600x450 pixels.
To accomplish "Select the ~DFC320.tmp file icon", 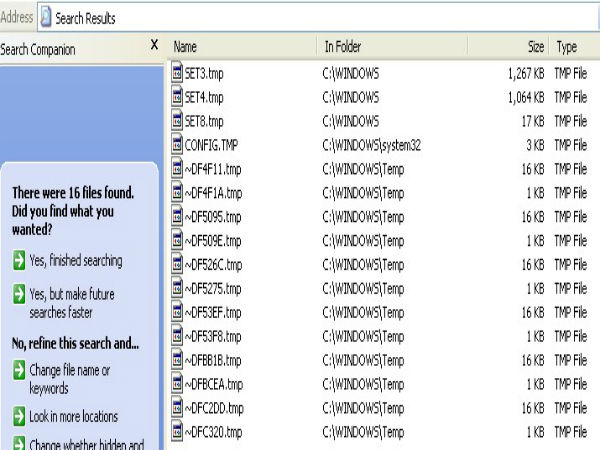I will 177,433.
